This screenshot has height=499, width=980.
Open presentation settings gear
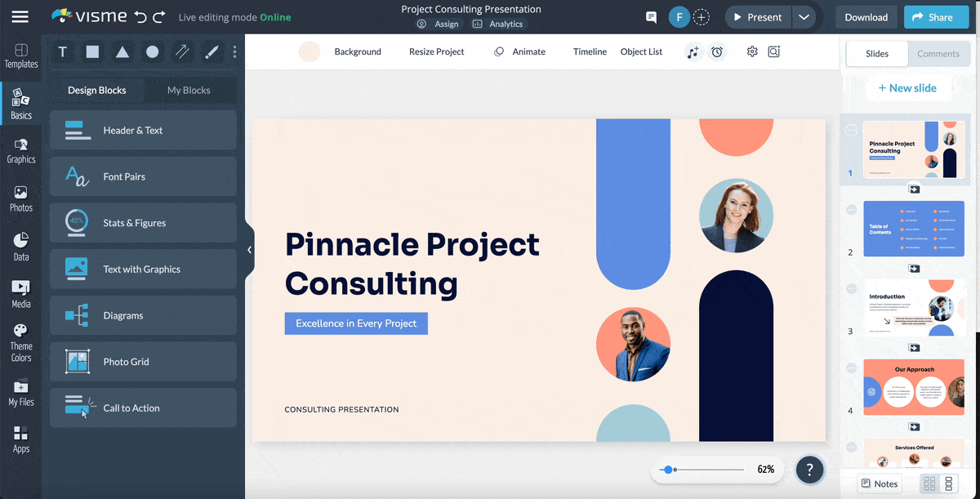[751, 51]
